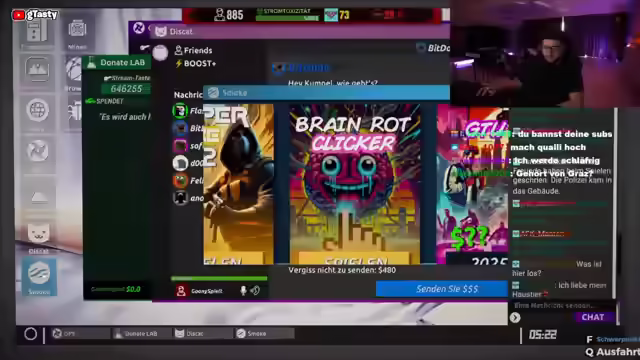640x360 pixels.
Task: Open the Miner desktop icon
Action: click(77, 31)
